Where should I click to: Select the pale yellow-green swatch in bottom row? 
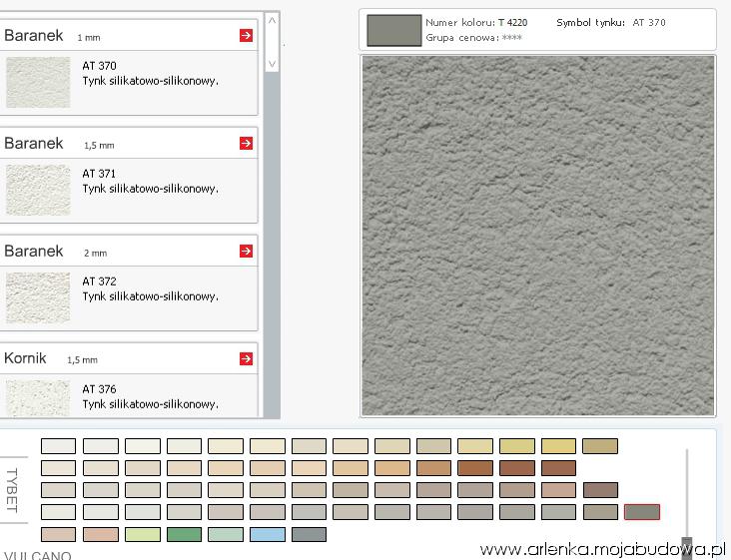click(142, 534)
